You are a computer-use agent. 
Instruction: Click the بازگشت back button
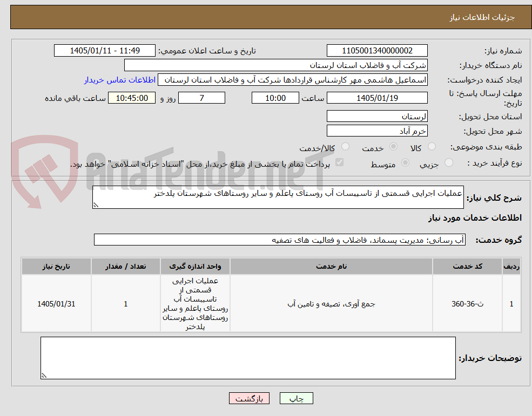pos(249,398)
